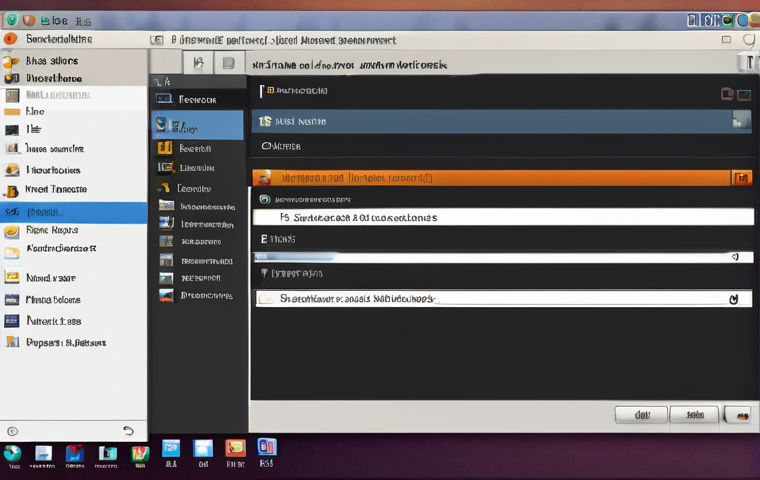Click the grey thumbnail ending the slate-blue row
Image resolution: width=760 pixels, height=480 pixels.
tap(741, 120)
